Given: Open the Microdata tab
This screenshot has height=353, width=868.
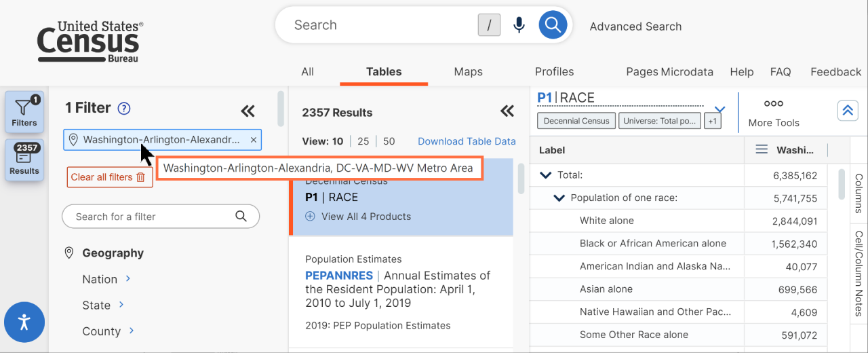Looking at the screenshot, I should click(687, 71).
